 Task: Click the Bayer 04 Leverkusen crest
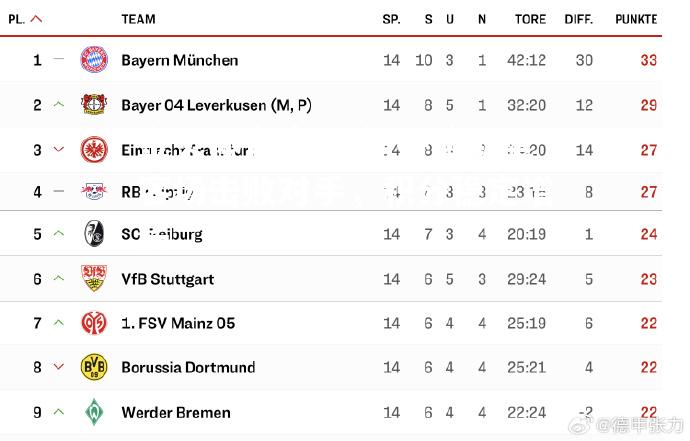coord(94,105)
